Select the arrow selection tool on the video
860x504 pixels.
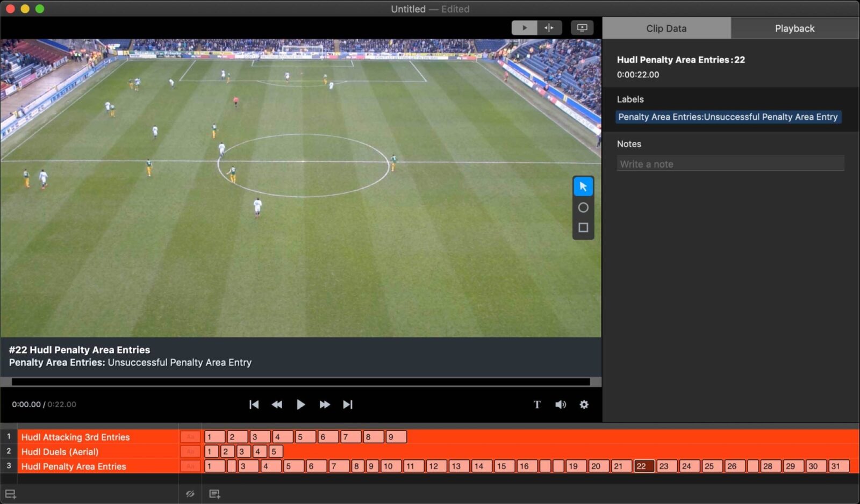(583, 186)
